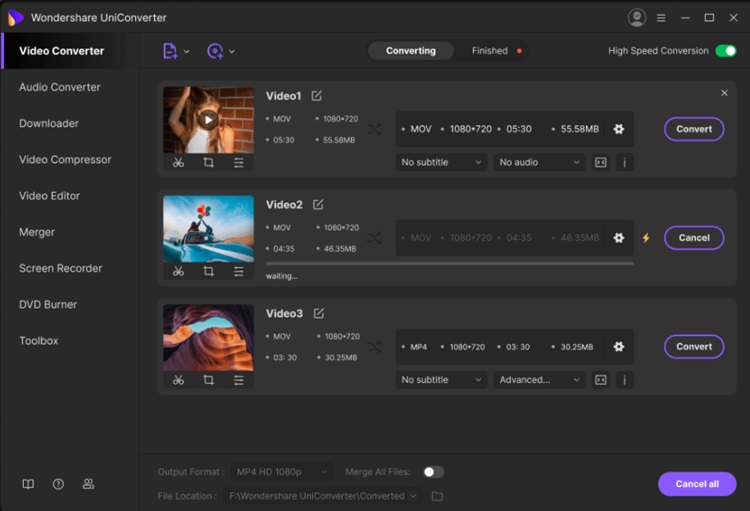Click the help question mark icon
Viewport: 750px width, 511px height.
coord(58,484)
